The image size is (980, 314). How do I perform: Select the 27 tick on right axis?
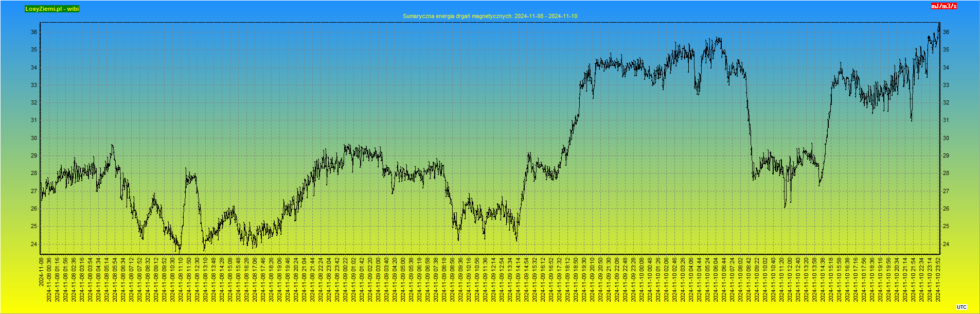tap(946, 191)
